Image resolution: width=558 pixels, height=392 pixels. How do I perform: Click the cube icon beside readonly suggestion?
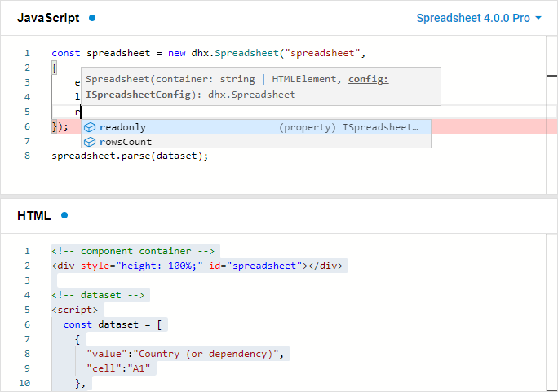(89, 127)
